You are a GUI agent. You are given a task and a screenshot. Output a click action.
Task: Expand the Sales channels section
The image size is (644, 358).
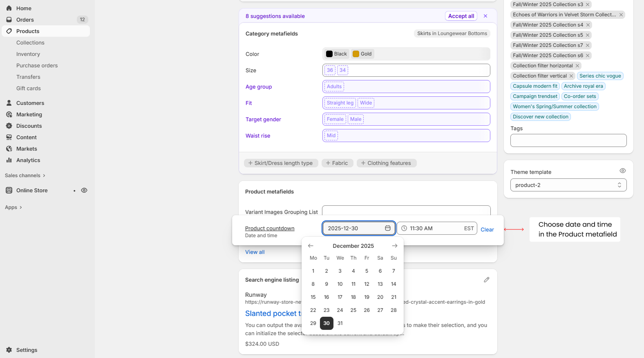click(x=25, y=176)
